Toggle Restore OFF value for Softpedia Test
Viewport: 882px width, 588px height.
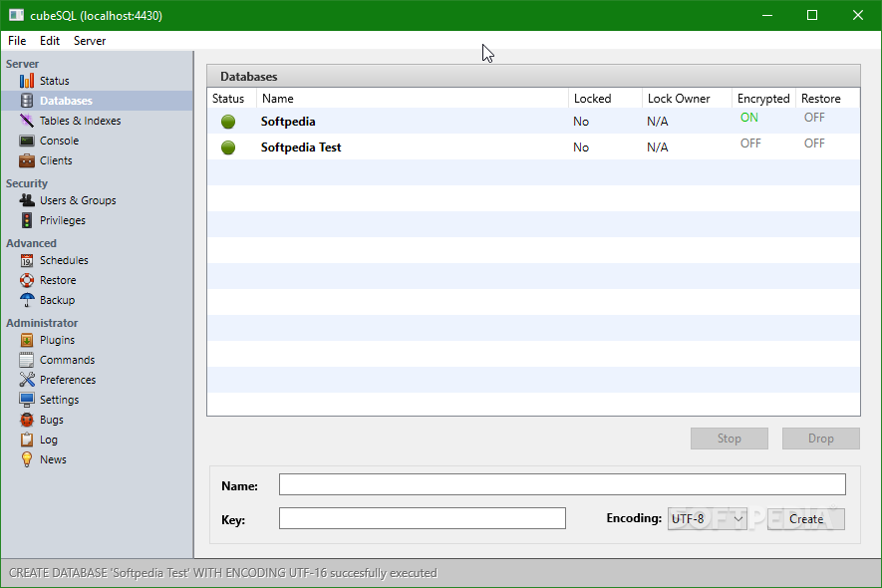coord(814,144)
